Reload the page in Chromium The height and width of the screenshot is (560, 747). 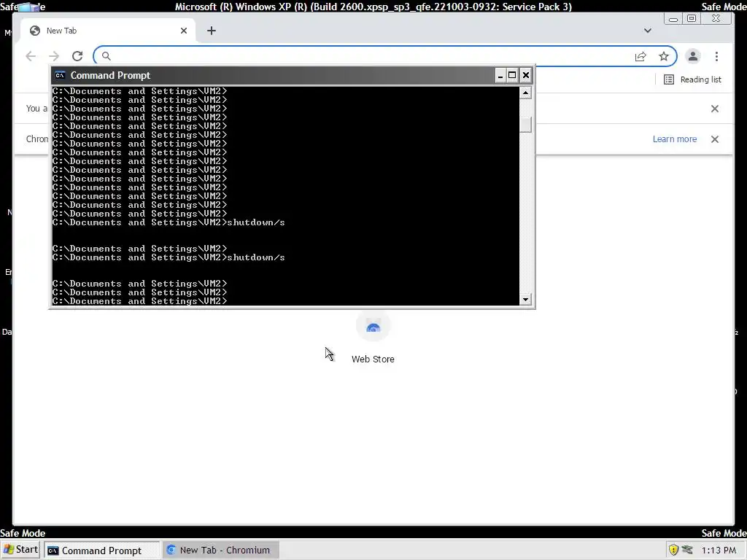(x=77, y=56)
